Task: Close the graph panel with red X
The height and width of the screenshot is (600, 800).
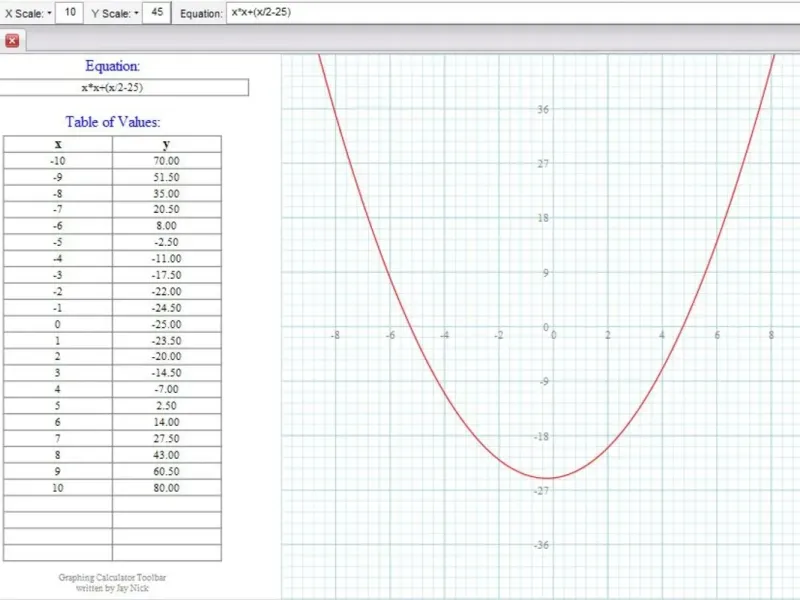Action: click(12, 40)
